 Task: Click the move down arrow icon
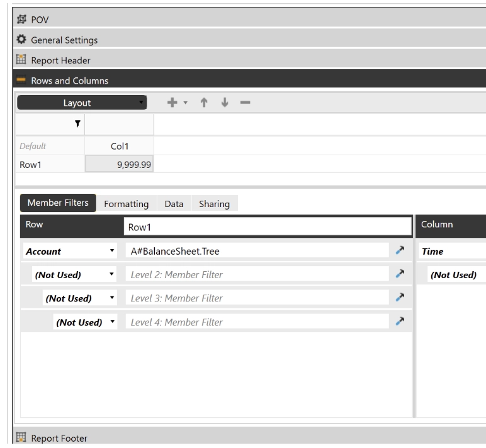pyautogui.click(x=224, y=103)
